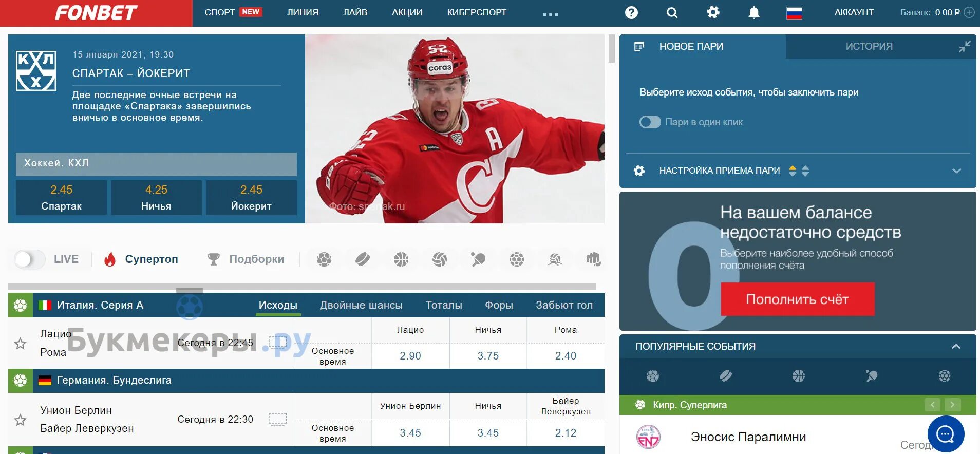Click the balance top-up plus icon

tap(969, 12)
